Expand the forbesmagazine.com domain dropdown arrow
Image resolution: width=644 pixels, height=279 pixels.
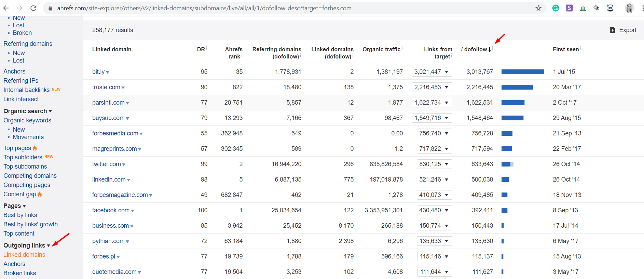pos(151,196)
